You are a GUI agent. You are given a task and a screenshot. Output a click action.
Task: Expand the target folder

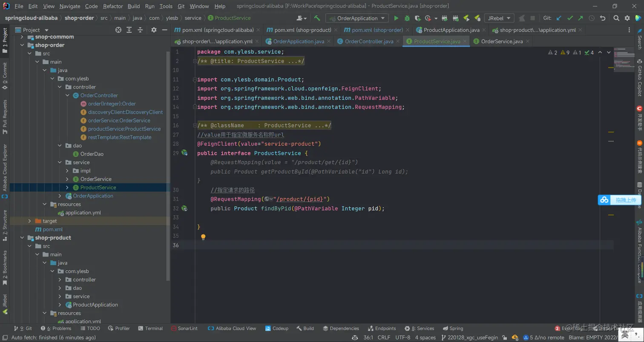point(29,221)
